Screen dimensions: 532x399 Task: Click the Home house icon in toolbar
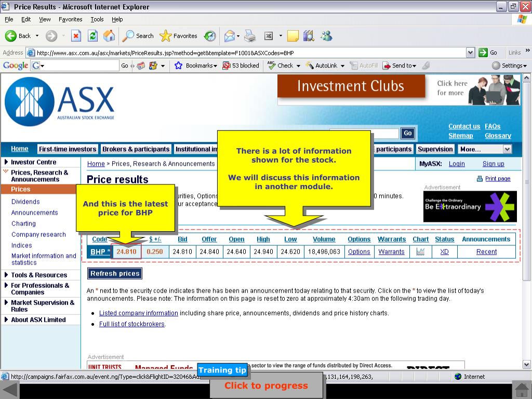109,36
